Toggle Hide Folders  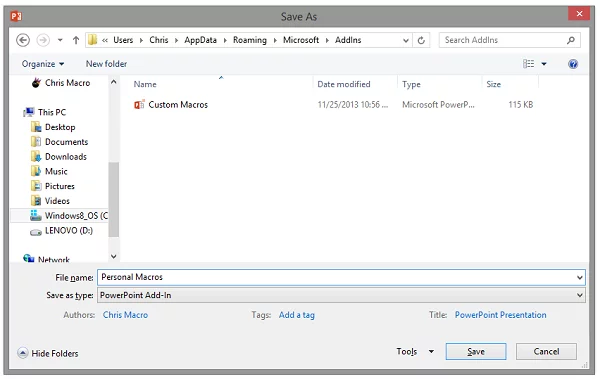click(48, 353)
